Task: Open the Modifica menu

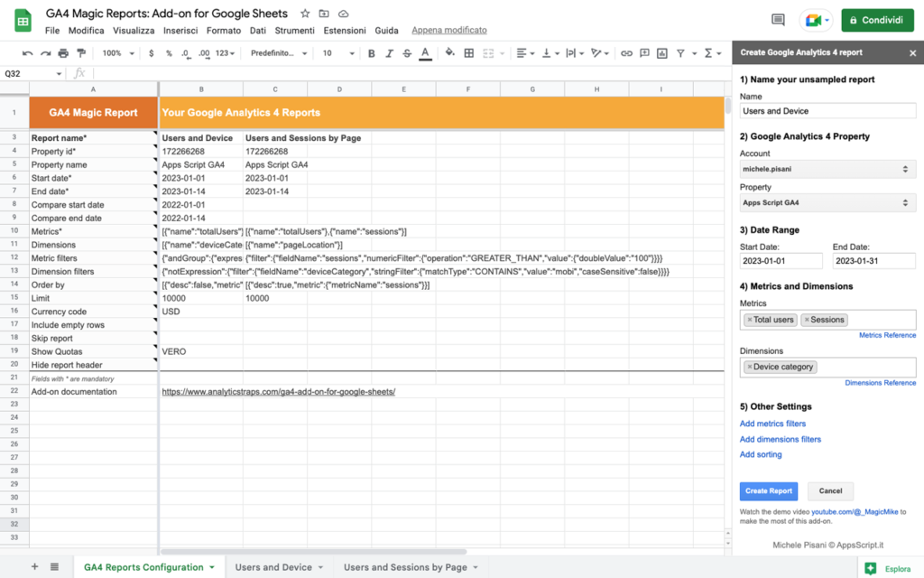Action: [86, 31]
